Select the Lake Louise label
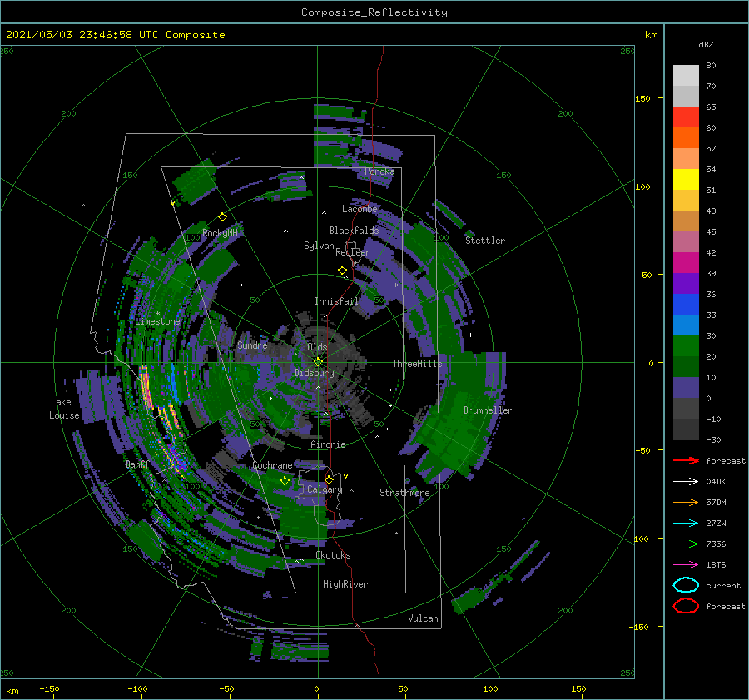Viewport: 749px width, 700px height. [64, 409]
